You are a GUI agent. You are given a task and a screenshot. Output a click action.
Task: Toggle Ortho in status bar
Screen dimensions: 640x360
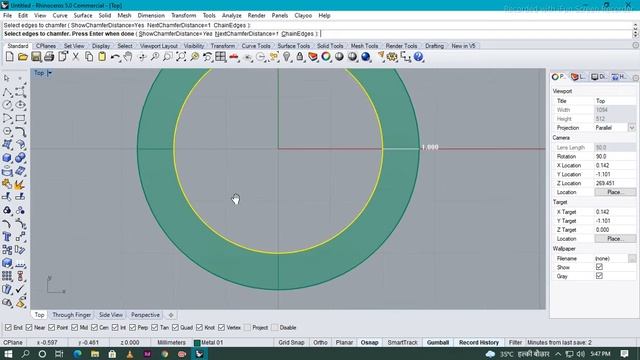(x=320, y=342)
